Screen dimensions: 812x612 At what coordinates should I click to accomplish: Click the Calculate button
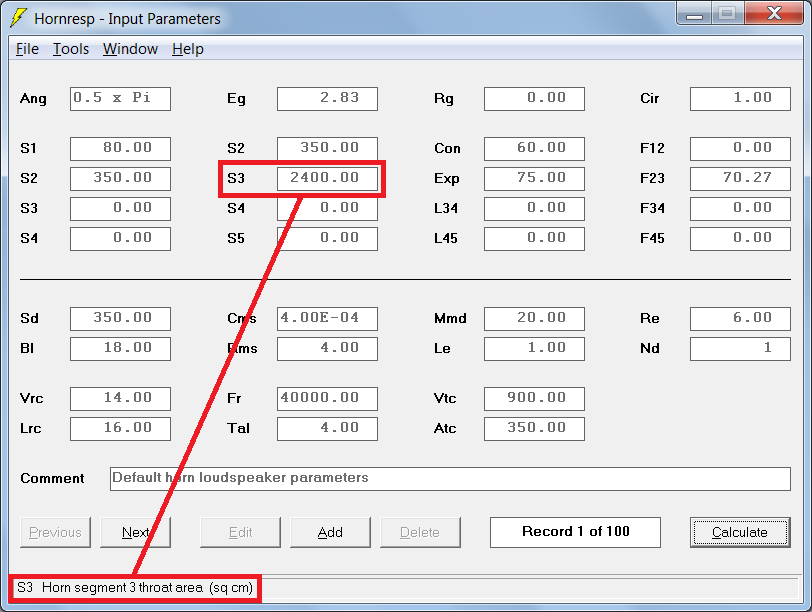[x=740, y=532]
